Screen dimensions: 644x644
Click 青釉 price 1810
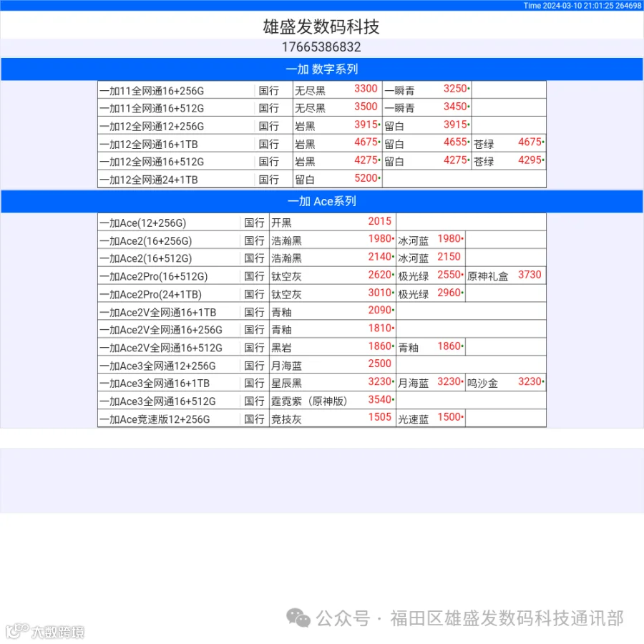pyautogui.click(x=381, y=328)
